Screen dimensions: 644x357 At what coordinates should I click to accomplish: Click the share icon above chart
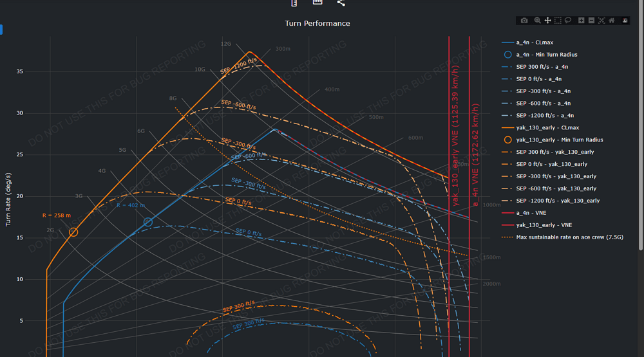click(341, 3)
